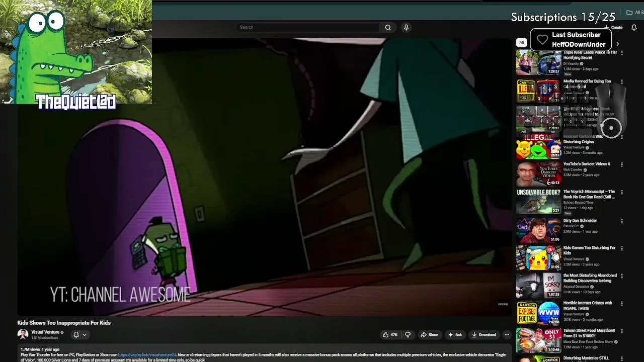The image size is (644, 362).
Task: Open options for Innocent Cartoons Disturbing Origins
Action: 622,137
